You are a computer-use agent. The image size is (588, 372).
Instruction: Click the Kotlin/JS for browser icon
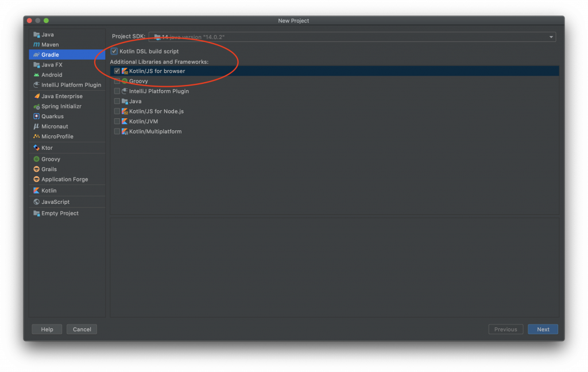(x=125, y=71)
